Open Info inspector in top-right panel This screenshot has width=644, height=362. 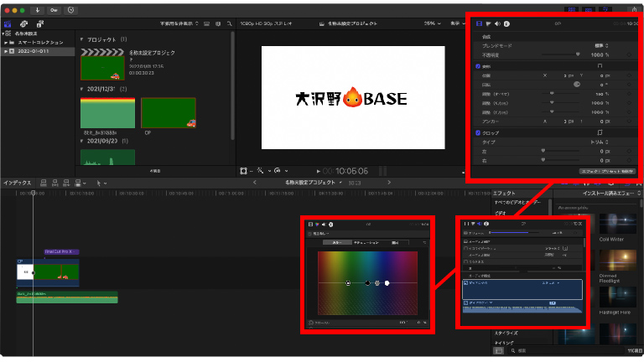click(x=506, y=23)
